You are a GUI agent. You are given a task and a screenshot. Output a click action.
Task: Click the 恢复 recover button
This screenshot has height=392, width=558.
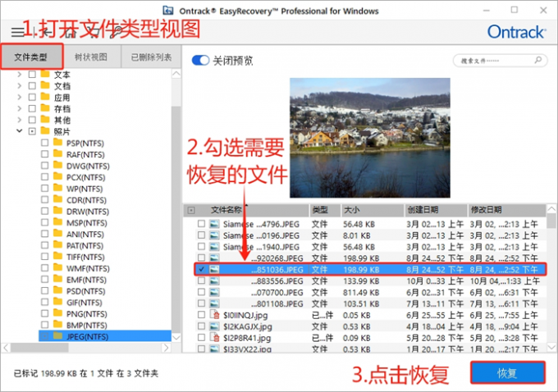507,373
